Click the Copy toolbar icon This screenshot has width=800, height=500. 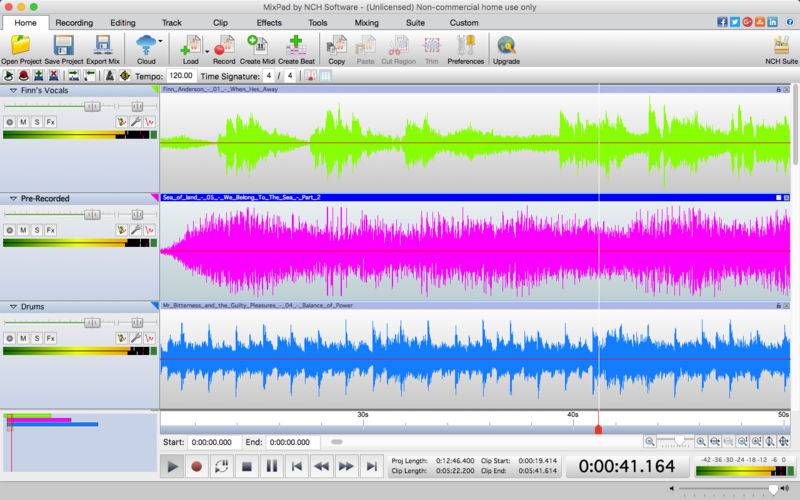336,46
